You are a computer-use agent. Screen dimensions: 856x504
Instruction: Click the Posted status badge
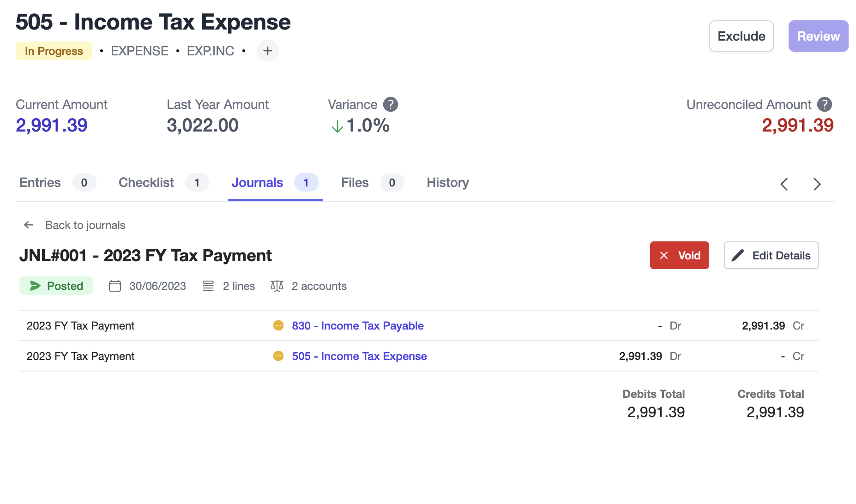pos(56,286)
